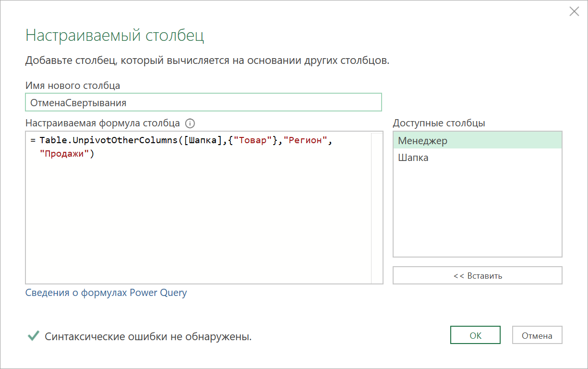Close the custom column dialog window
Viewport: 588px width, 369px height.
click(x=574, y=12)
